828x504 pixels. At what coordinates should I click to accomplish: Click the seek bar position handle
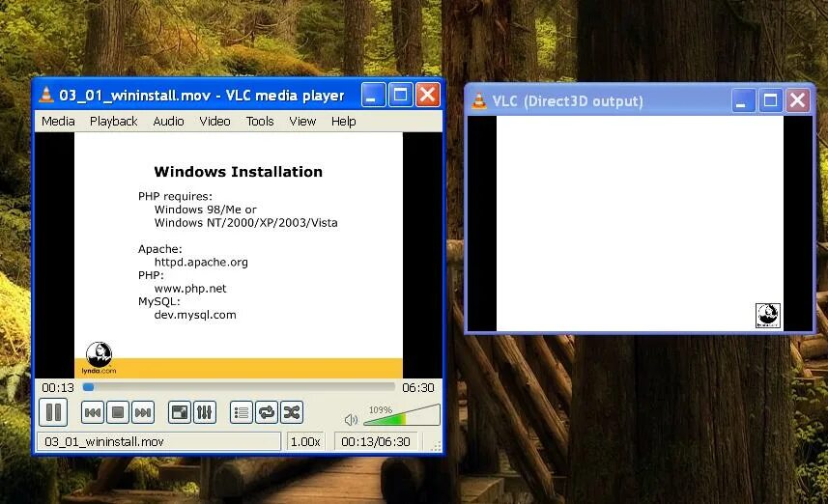[89, 387]
